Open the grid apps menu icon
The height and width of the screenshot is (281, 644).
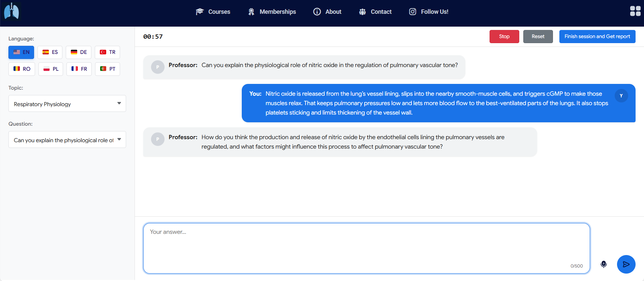click(x=635, y=11)
